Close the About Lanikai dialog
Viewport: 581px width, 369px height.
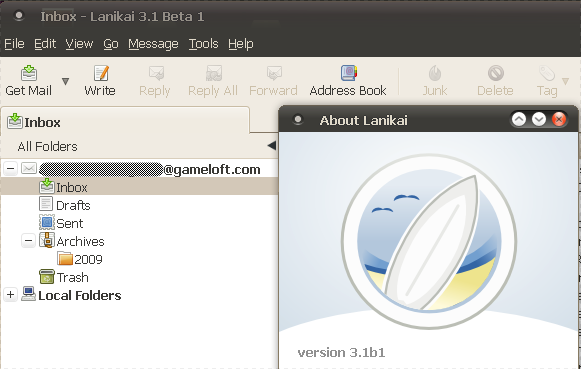(559, 120)
